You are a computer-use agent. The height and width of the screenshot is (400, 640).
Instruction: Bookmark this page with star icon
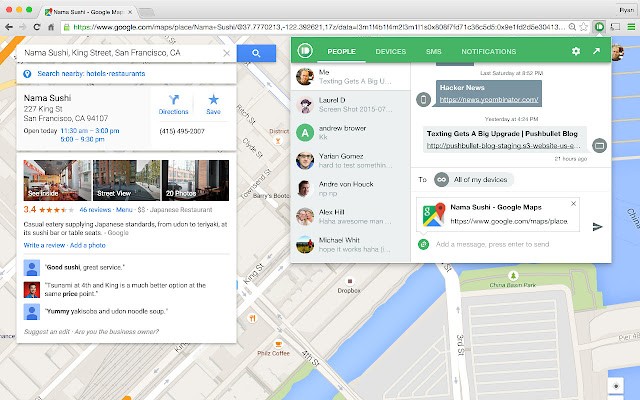581,28
